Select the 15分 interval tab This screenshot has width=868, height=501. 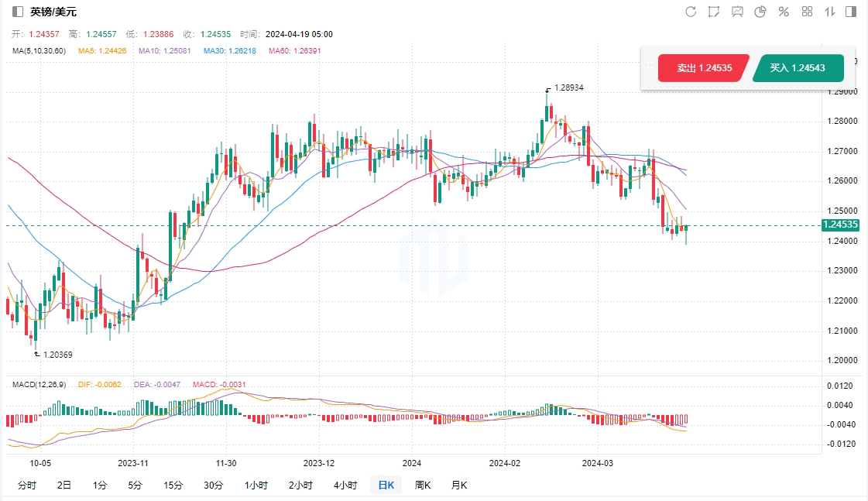(x=173, y=486)
